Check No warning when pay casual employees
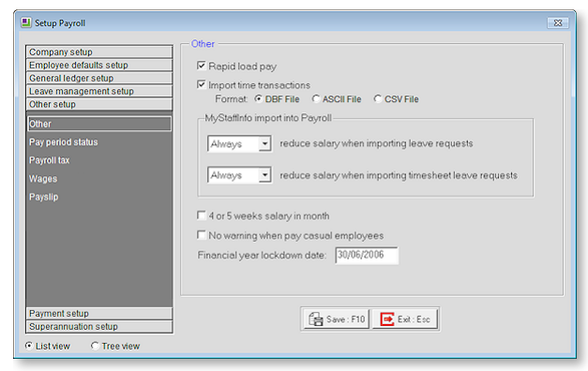This screenshot has width=588, height=371. 202,235
